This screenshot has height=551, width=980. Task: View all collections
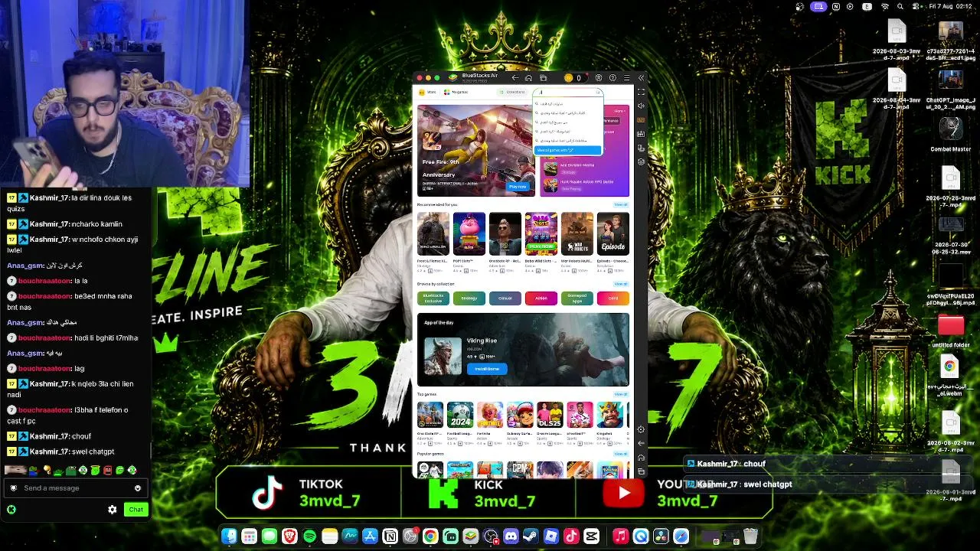(621, 284)
